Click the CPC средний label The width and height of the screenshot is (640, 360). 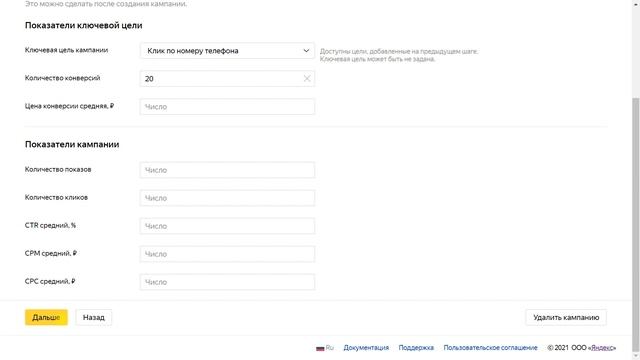[50, 282]
